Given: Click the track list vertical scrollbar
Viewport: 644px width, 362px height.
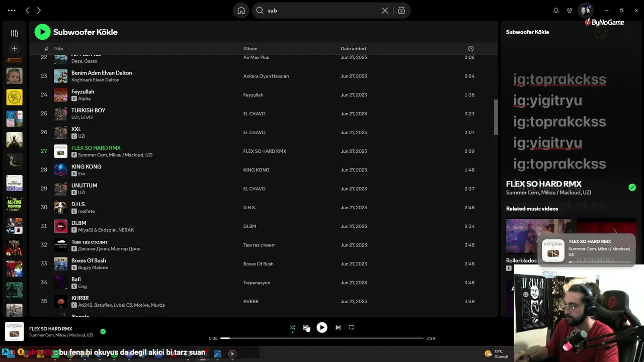Looking at the screenshot, I should (x=496, y=117).
